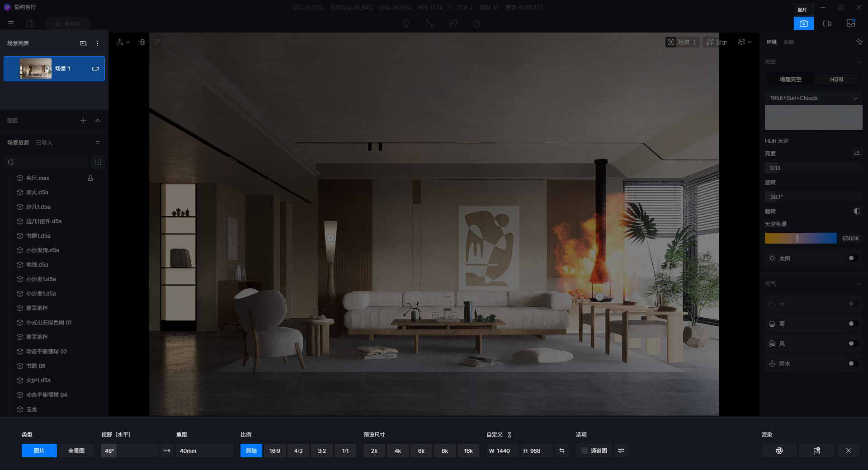This screenshot has height=470, width=868.
Task: Open the 素材库 asset library
Action: [67, 23]
